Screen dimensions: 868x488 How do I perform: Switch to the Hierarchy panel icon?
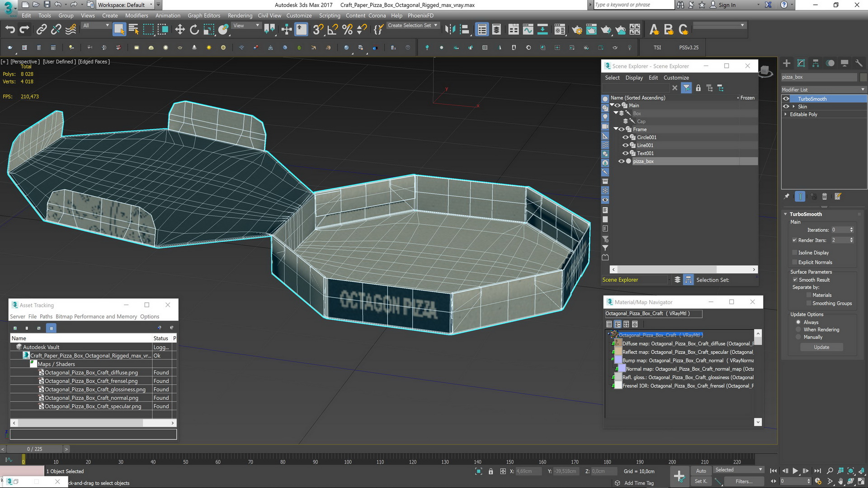tap(816, 63)
